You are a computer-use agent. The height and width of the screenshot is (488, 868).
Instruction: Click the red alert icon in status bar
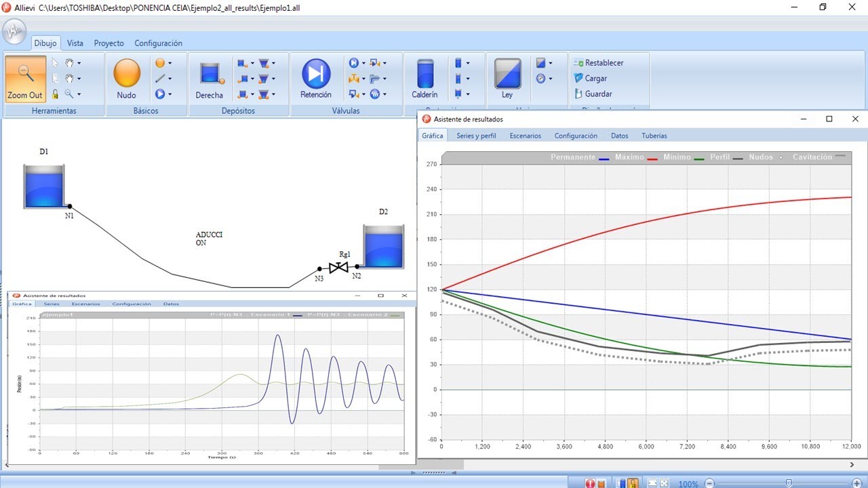pos(590,484)
